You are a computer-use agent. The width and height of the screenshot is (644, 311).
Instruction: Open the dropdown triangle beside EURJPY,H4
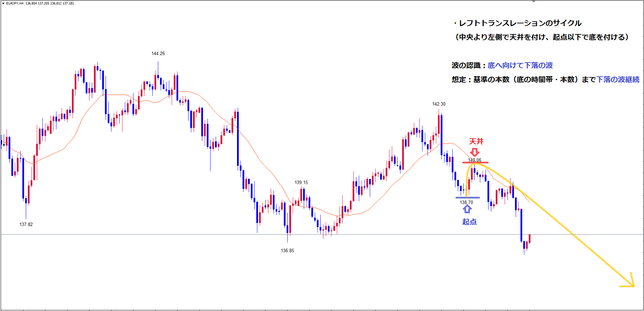[x=3, y=3]
